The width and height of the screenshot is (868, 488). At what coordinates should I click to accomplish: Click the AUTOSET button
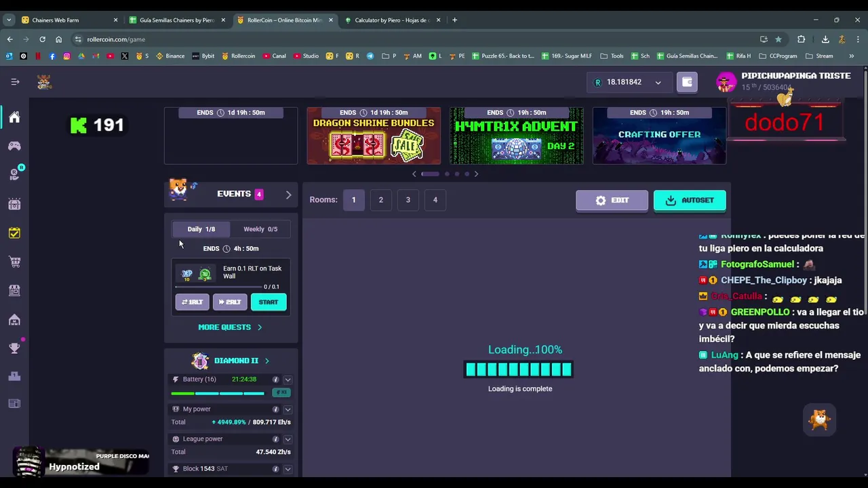tap(689, 201)
